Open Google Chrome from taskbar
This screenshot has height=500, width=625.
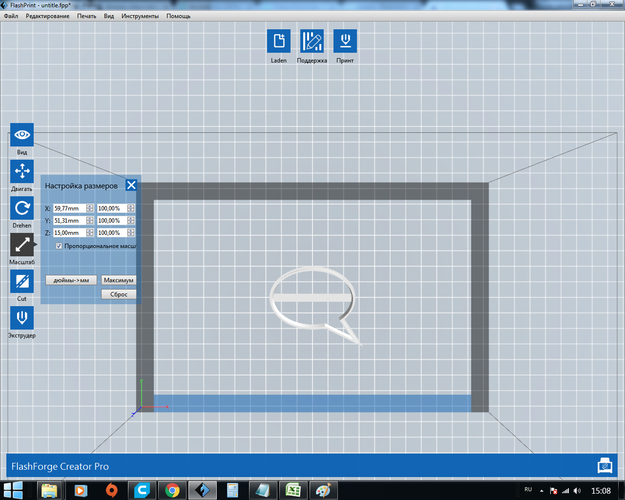pos(172,490)
